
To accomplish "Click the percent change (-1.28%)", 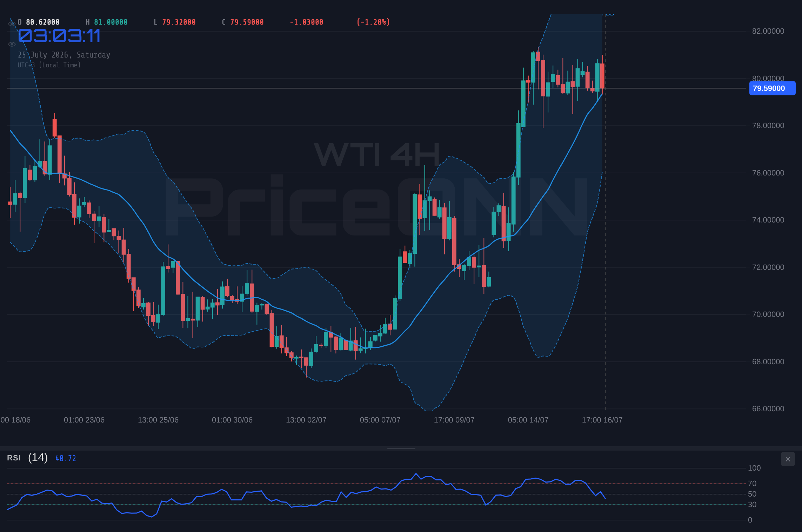I will [373, 22].
